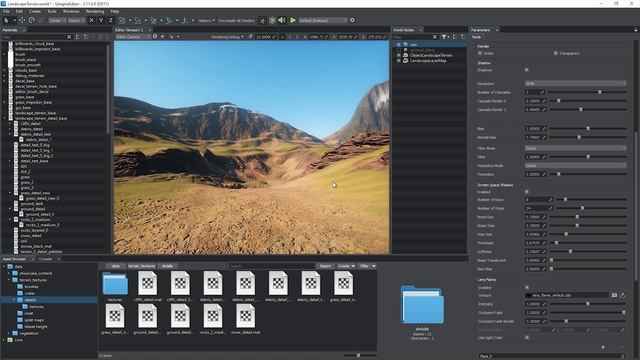640x360 pixels.
Task: Toggle Screen Space Shadows Enabled checkbox
Action: (527, 191)
